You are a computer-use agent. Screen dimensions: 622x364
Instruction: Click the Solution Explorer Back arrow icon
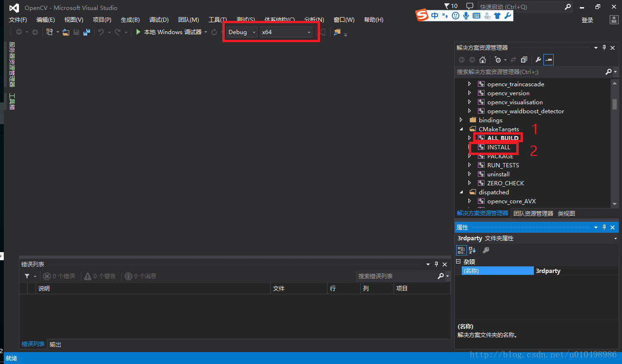click(x=462, y=60)
